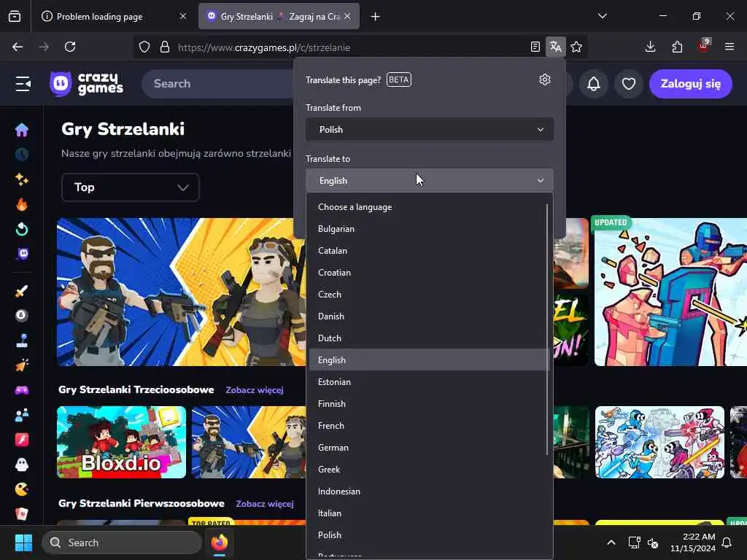This screenshot has height=560, width=747.
Task: Select Polish in the language list
Action: 427,535
